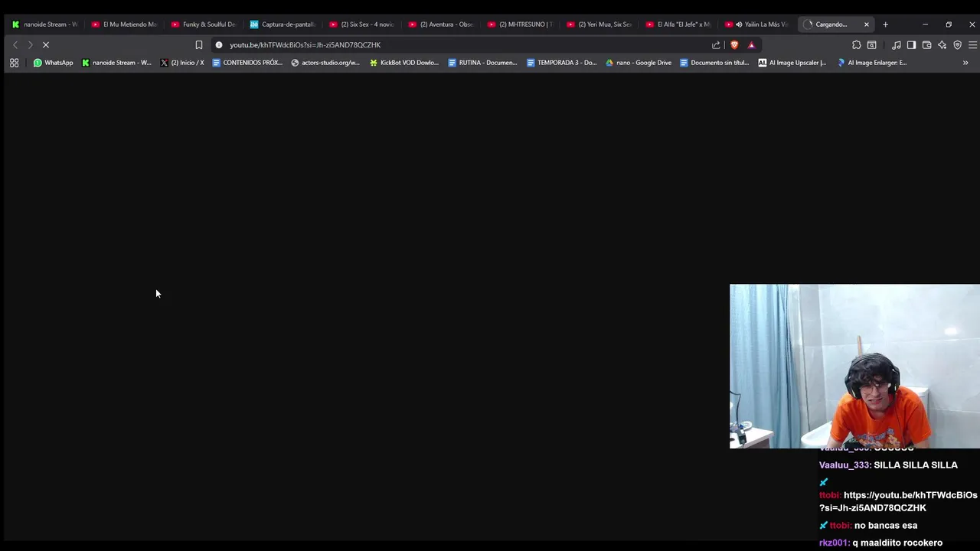Toggle the sidebar panel

(912, 45)
